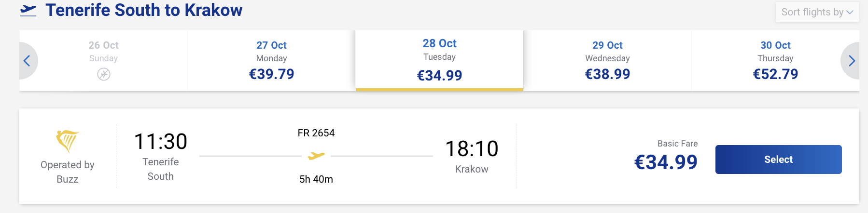Viewport: 868px width, 213px height.
Task: Select the 27 Oct Monday date tab
Action: (271, 61)
